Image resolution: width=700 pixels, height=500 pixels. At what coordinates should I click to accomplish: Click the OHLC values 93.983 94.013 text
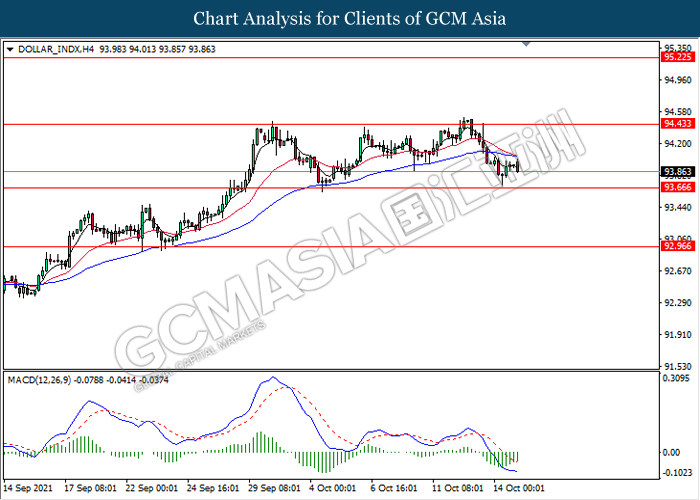128,49
